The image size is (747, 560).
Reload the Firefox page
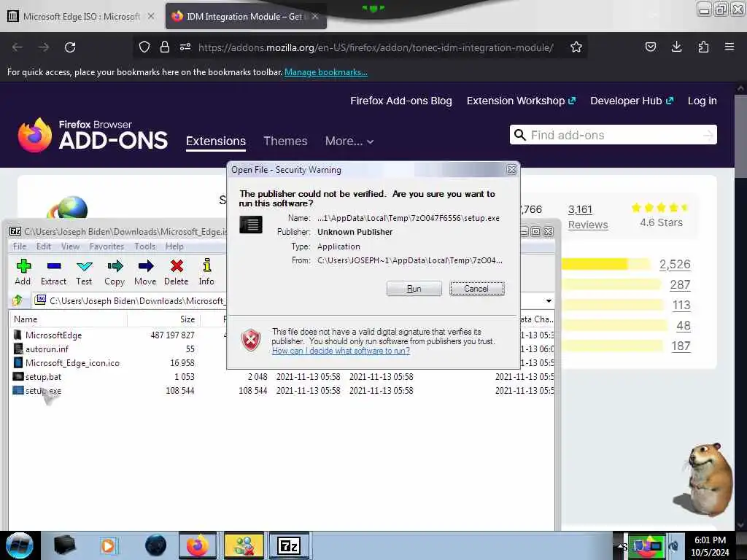pyautogui.click(x=70, y=47)
